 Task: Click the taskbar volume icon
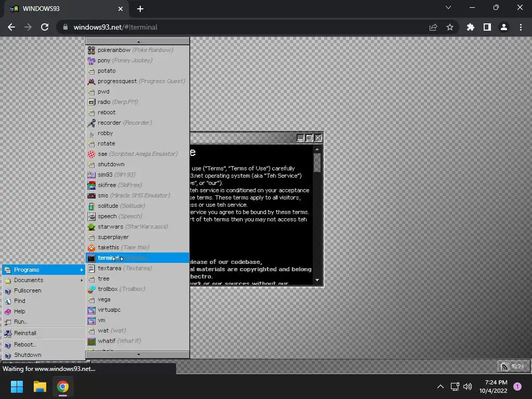(468, 387)
